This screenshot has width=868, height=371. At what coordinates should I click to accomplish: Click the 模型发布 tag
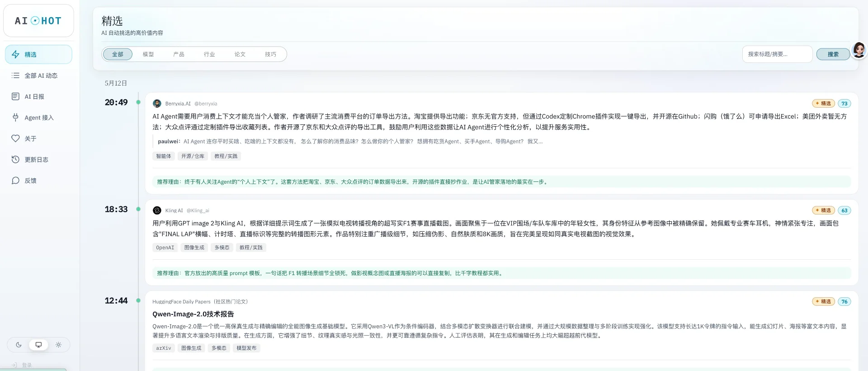point(246,348)
